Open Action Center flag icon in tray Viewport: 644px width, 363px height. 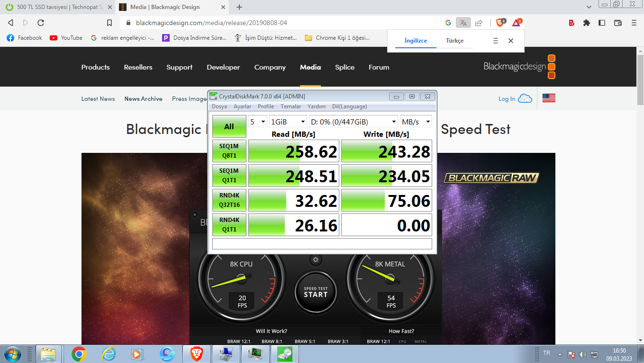tap(571, 354)
